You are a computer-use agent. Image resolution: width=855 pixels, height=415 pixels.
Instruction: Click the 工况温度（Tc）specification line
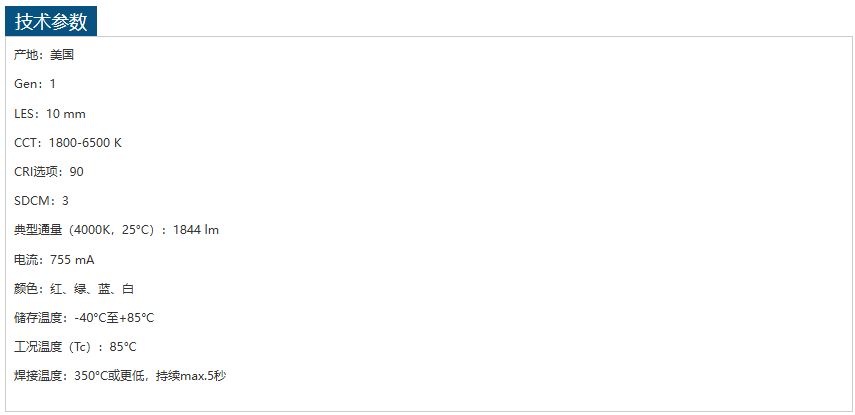tap(75, 347)
